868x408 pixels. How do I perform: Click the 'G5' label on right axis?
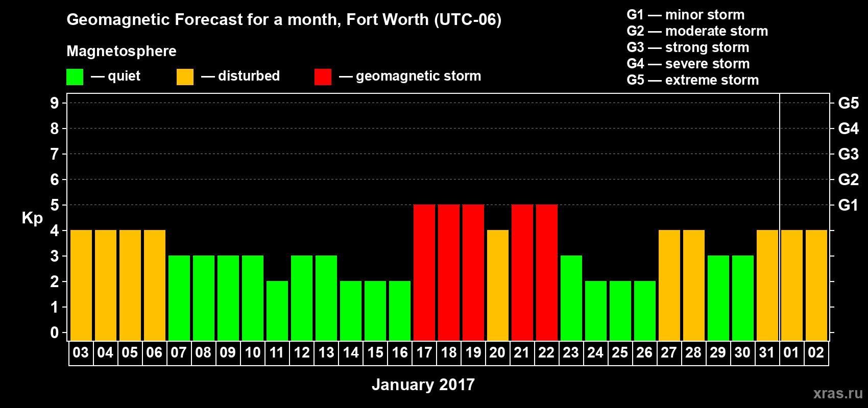point(849,103)
